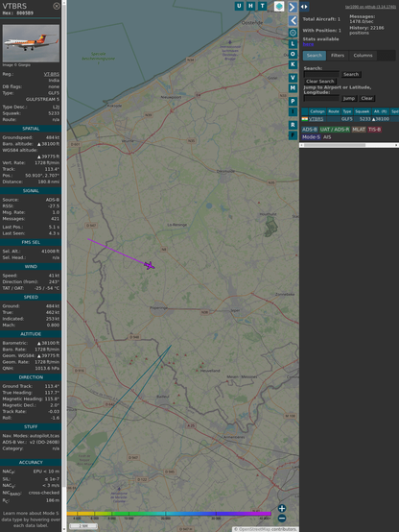This screenshot has width=399, height=532.
Task: Switch to the Filters tab
Action: (338, 56)
